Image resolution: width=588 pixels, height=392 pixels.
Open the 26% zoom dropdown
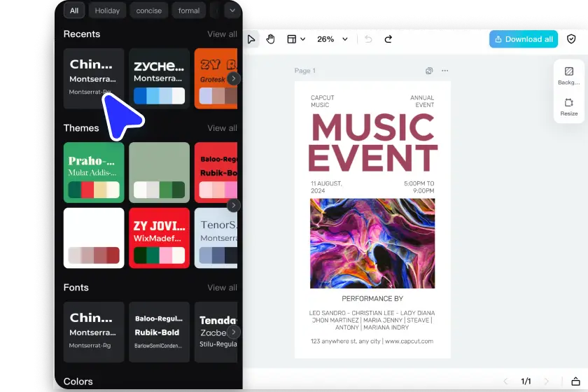[x=332, y=39]
